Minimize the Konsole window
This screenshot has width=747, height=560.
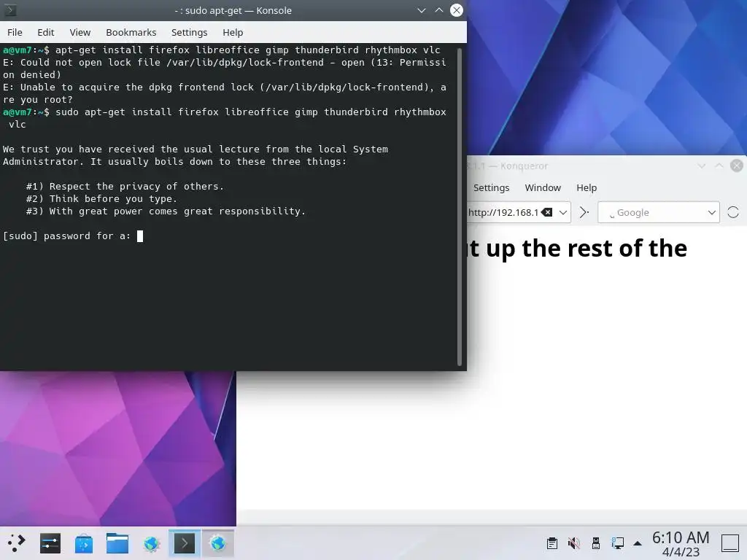pyautogui.click(x=421, y=10)
